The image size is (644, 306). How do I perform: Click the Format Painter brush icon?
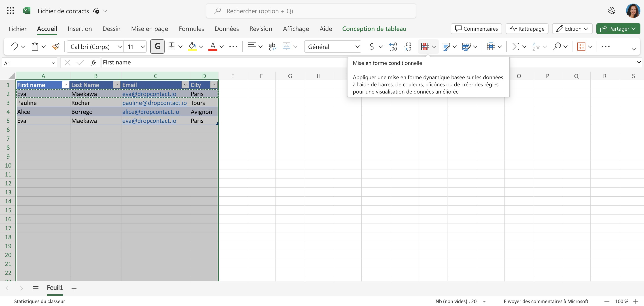[55, 47]
